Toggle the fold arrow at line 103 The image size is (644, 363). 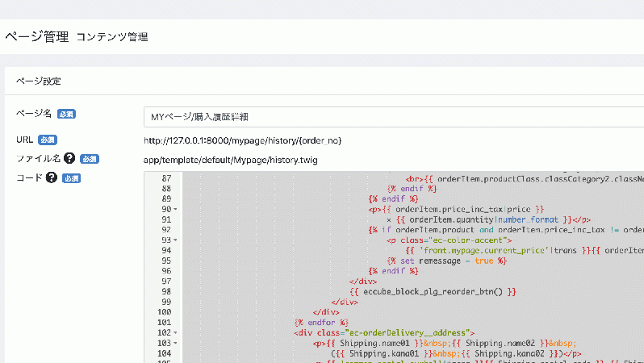pos(175,343)
